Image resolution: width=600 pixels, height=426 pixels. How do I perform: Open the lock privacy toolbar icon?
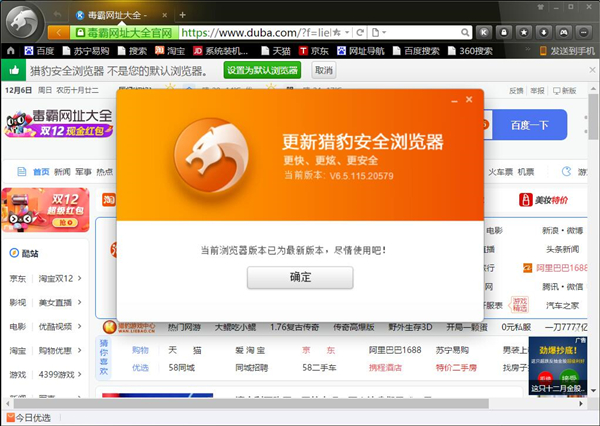click(504, 33)
